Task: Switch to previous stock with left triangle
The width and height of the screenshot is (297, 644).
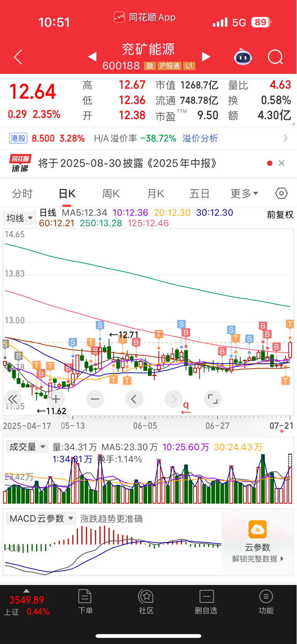Action: (x=92, y=57)
